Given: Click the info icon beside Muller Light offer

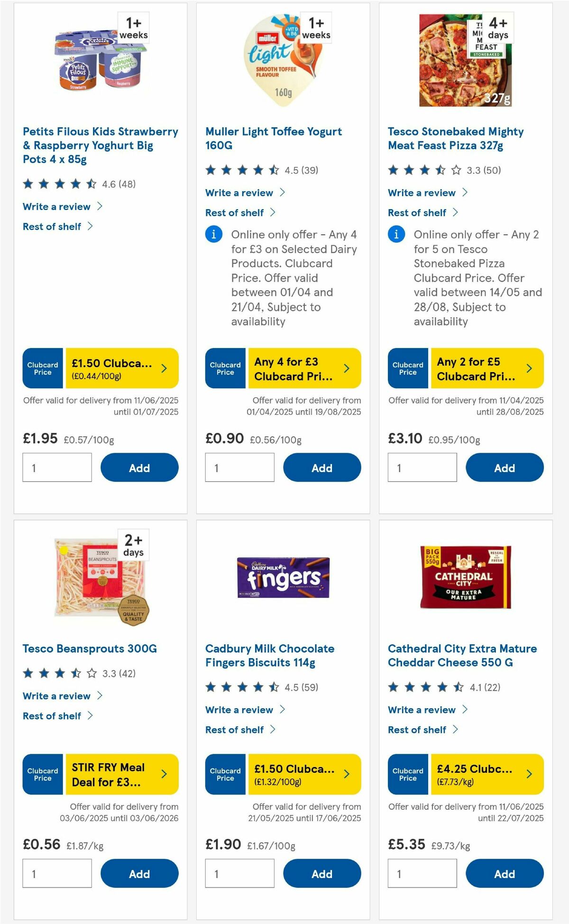Looking at the screenshot, I should [214, 234].
